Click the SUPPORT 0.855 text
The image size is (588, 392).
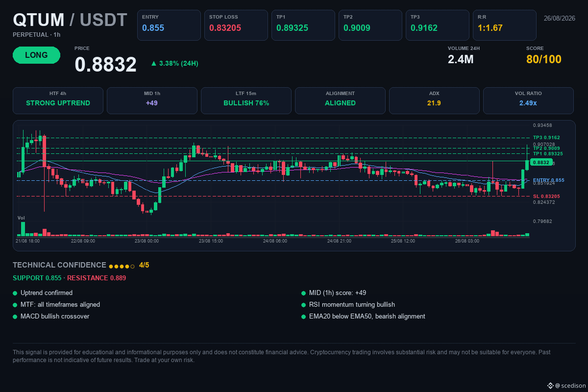click(37, 278)
